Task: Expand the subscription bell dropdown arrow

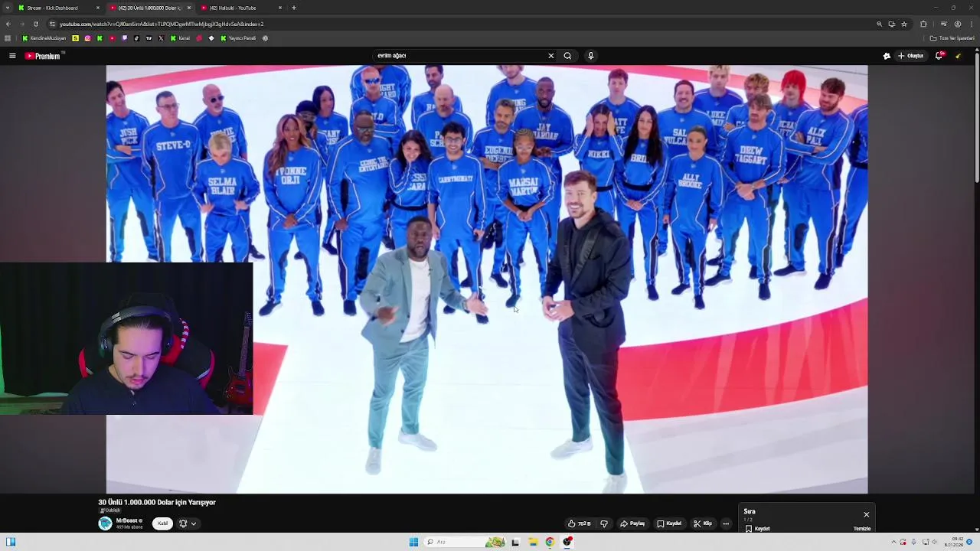Action: [x=194, y=523]
